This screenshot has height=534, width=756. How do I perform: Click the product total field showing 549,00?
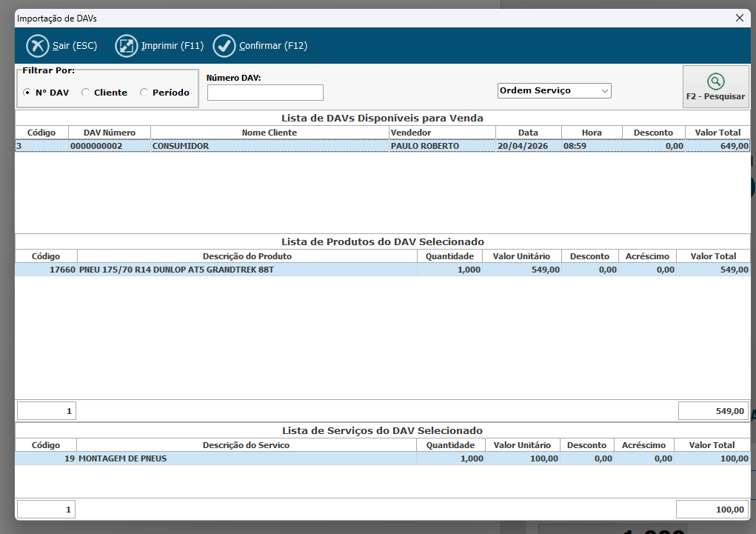click(x=713, y=411)
